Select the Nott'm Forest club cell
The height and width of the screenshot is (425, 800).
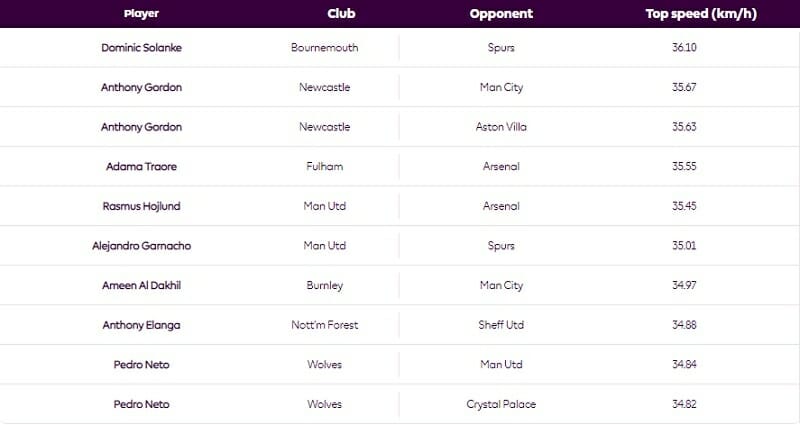pyautogui.click(x=324, y=325)
